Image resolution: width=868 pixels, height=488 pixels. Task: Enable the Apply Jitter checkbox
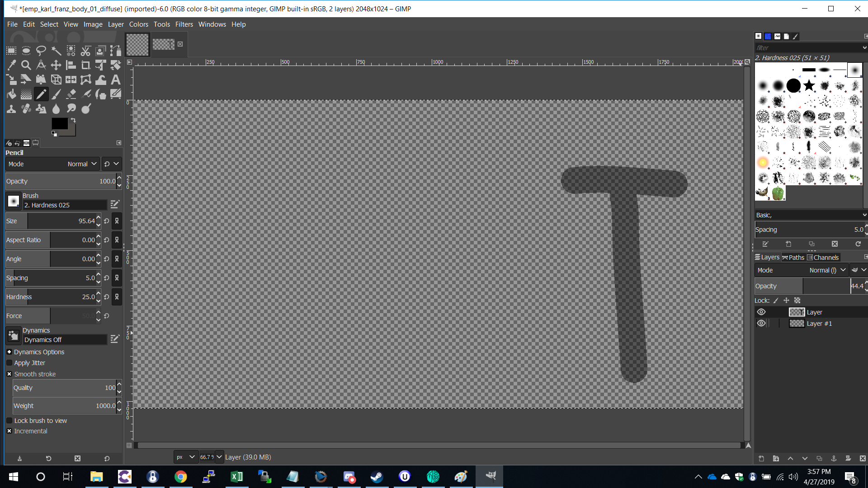click(x=9, y=363)
